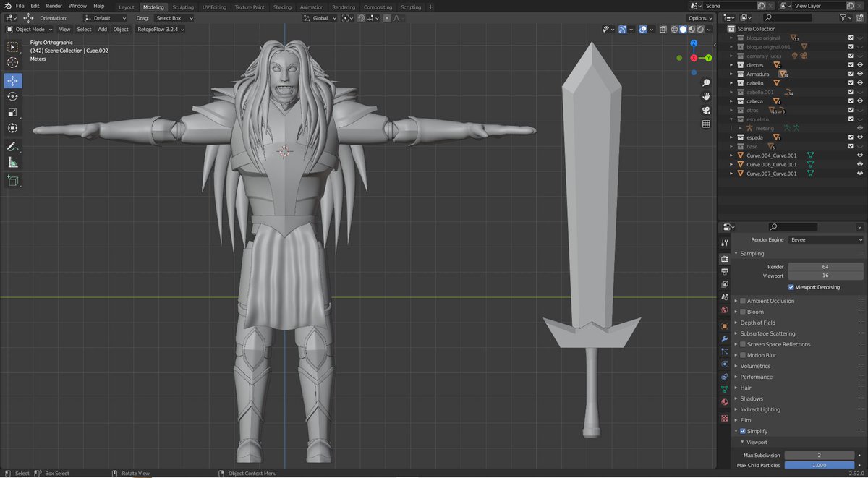Click the RetopoFlow 3.2.4 button
This screenshot has width=868, height=478.
pyautogui.click(x=158, y=30)
